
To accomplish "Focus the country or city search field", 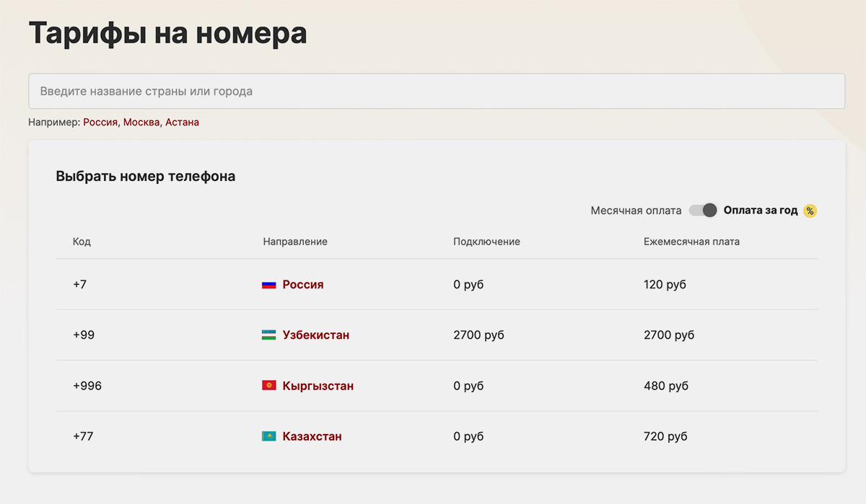I will pos(437,92).
